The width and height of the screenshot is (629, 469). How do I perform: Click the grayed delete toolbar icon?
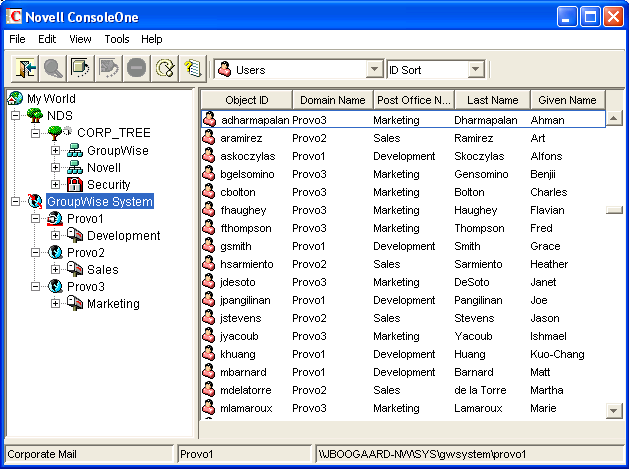tap(136, 69)
